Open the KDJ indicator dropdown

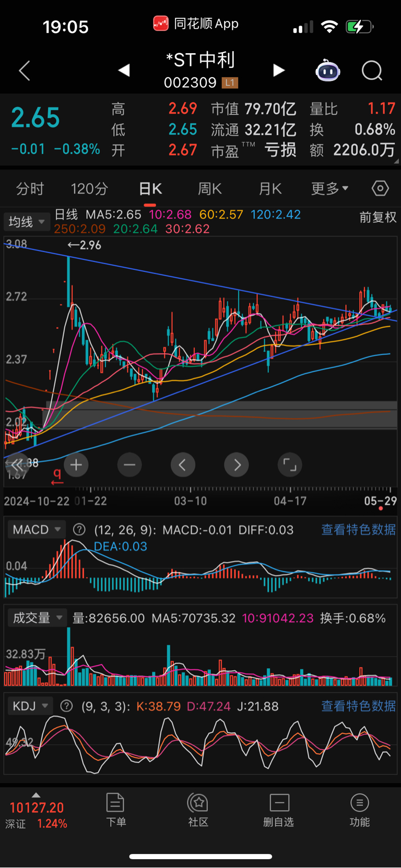pyautogui.click(x=30, y=706)
